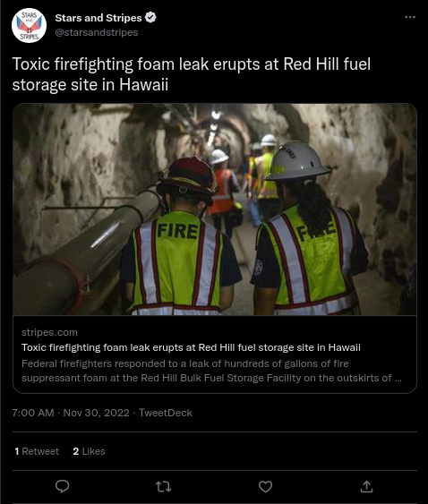Click the card description about federal firefighters
428x504 pixels.
click(x=211, y=371)
